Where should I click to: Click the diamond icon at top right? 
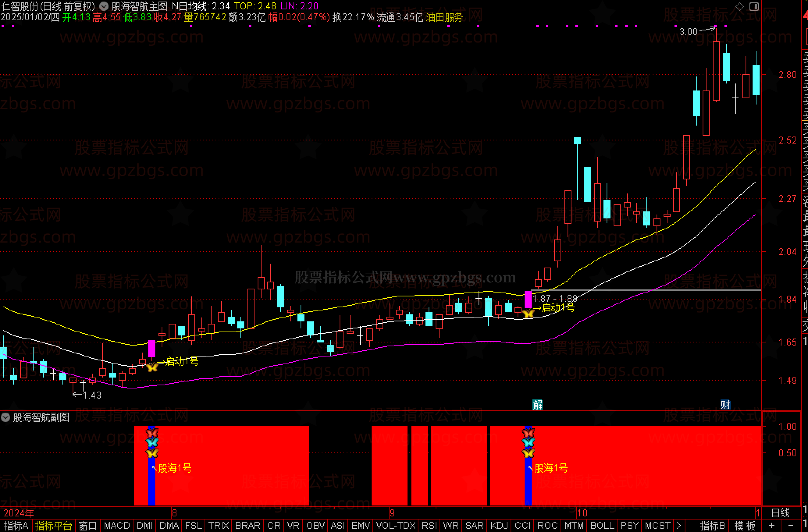point(740,6)
